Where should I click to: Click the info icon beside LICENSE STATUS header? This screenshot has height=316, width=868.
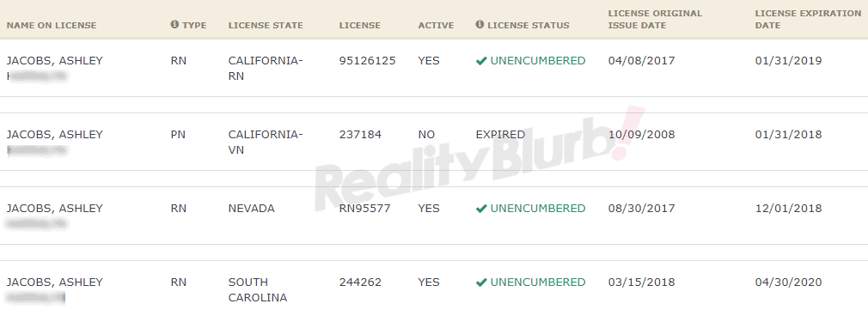tap(480, 25)
